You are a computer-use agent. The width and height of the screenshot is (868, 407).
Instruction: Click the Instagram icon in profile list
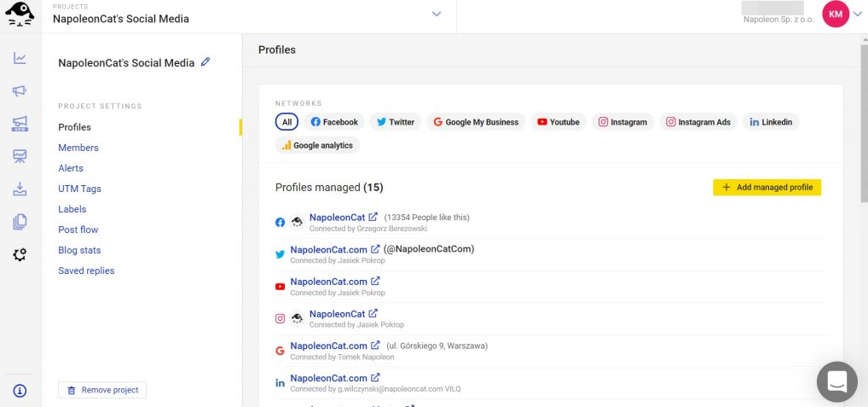click(x=281, y=318)
